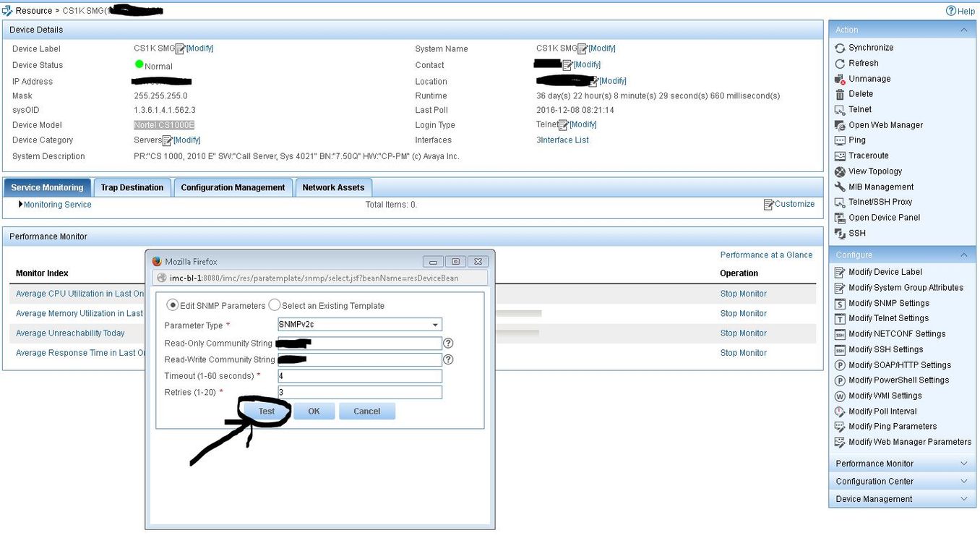980x546 pixels.
Task: Open MIB Management
Action: (x=881, y=187)
